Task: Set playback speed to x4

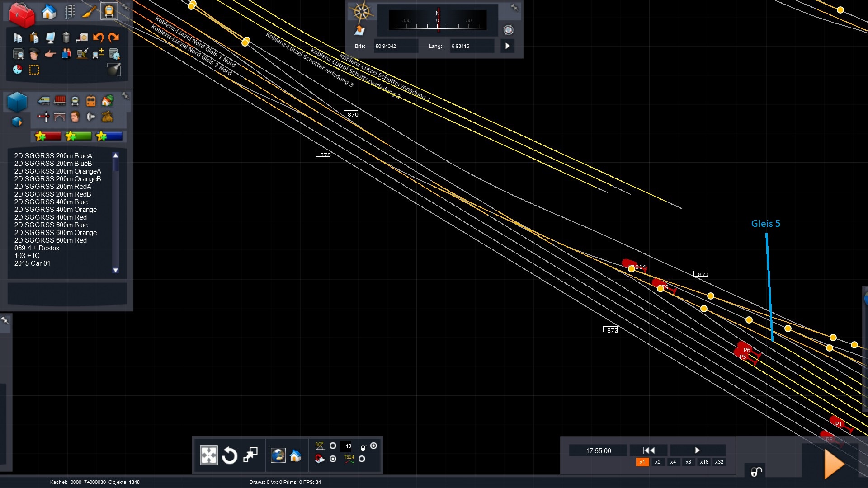Action: pos(673,462)
